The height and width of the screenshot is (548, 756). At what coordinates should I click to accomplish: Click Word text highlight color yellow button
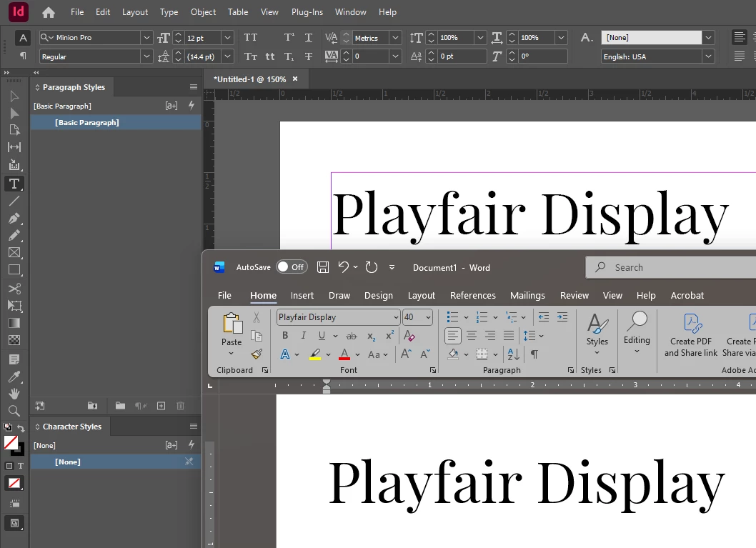point(315,354)
